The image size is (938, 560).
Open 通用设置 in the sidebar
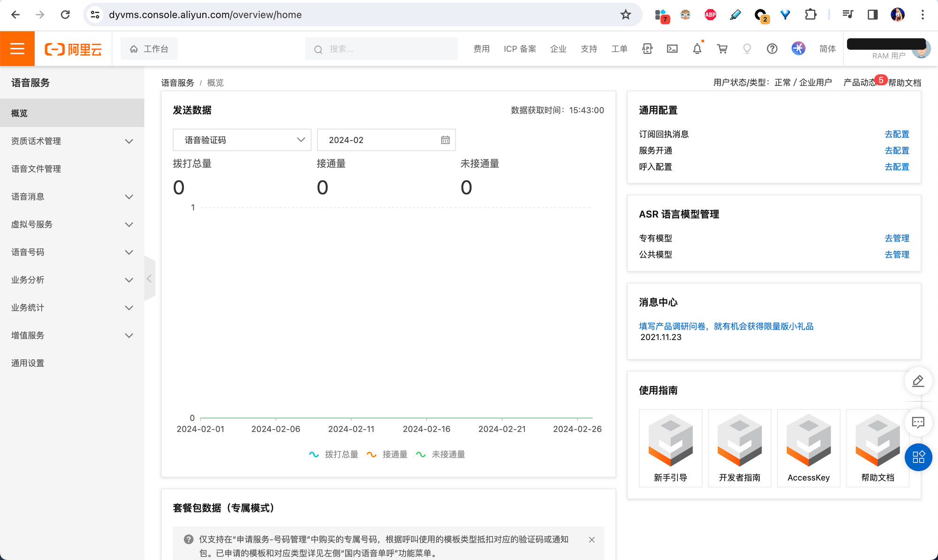point(28,363)
